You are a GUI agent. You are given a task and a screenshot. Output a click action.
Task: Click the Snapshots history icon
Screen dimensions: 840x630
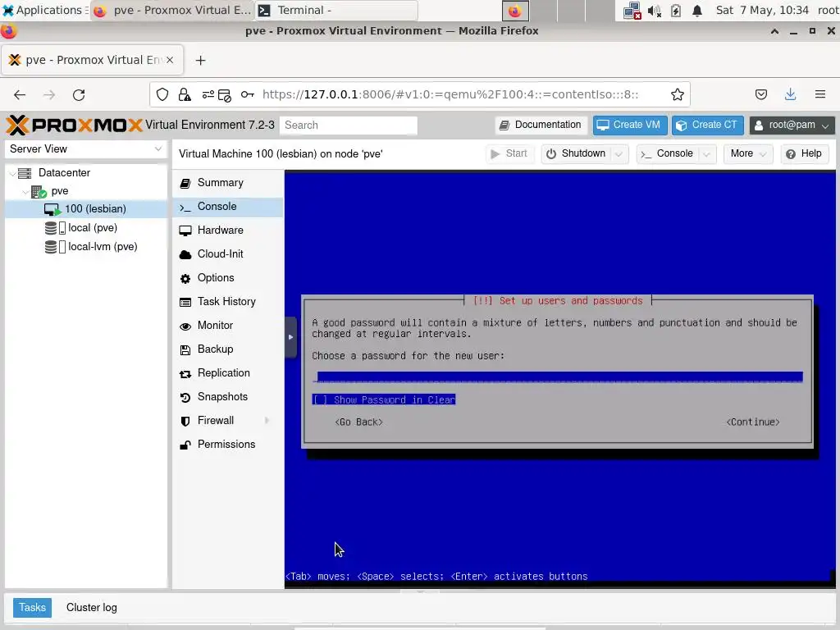[185, 398]
